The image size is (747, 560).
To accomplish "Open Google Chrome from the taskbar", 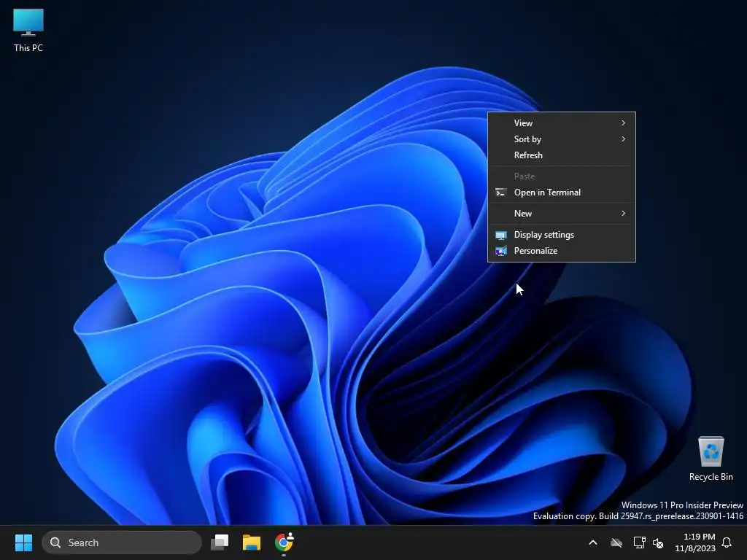I will [284, 542].
